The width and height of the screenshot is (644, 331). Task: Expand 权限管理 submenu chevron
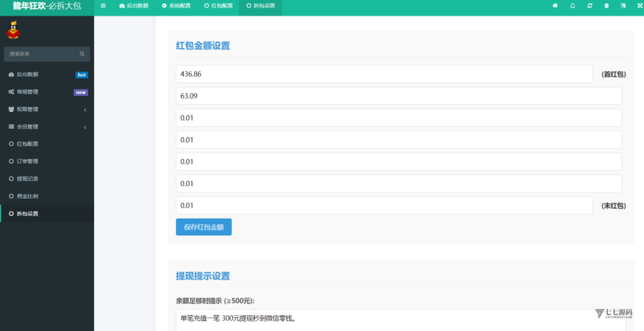coord(85,110)
